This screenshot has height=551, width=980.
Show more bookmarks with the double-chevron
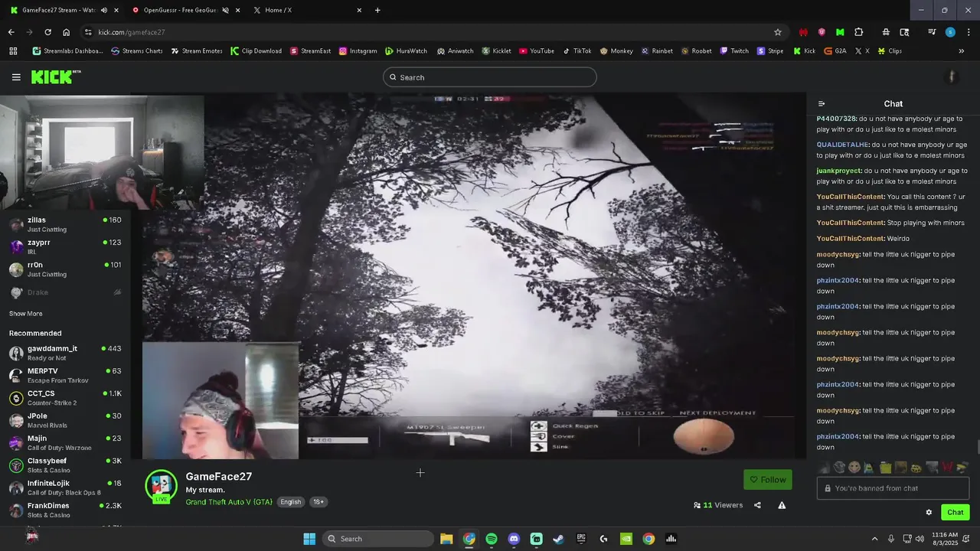(x=962, y=51)
